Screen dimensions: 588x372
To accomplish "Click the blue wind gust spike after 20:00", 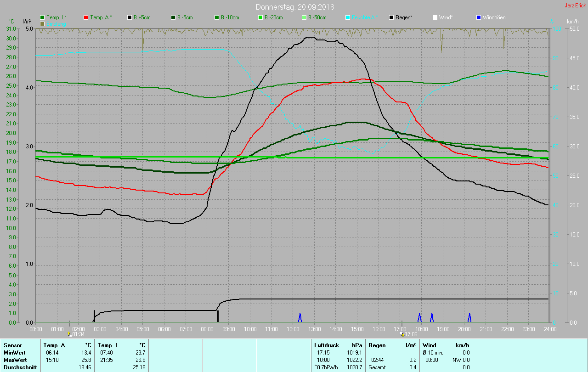I will coord(469,317).
